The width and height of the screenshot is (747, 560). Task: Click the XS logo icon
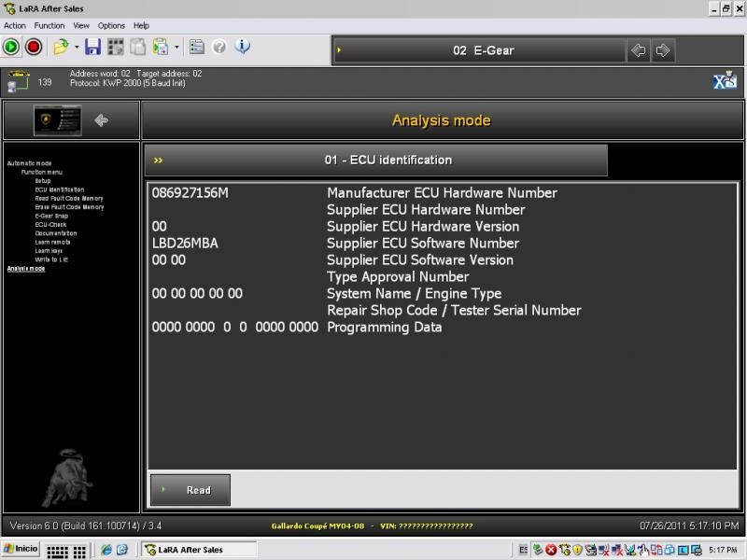tap(725, 80)
